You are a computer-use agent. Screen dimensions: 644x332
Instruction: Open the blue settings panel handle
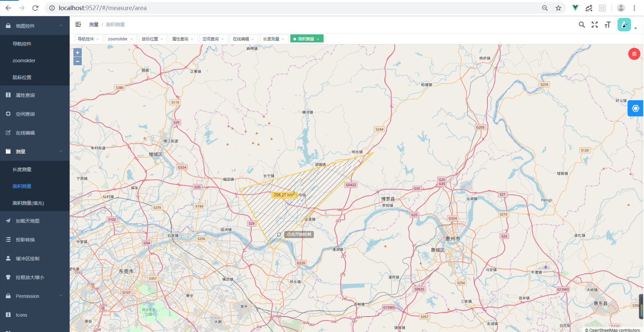pyautogui.click(x=635, y=108)
